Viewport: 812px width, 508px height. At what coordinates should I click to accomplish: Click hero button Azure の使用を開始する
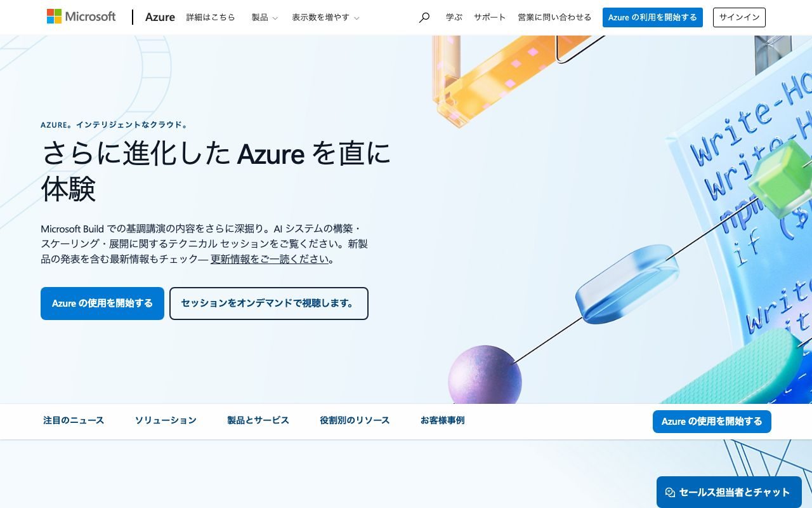click(102, 304)
